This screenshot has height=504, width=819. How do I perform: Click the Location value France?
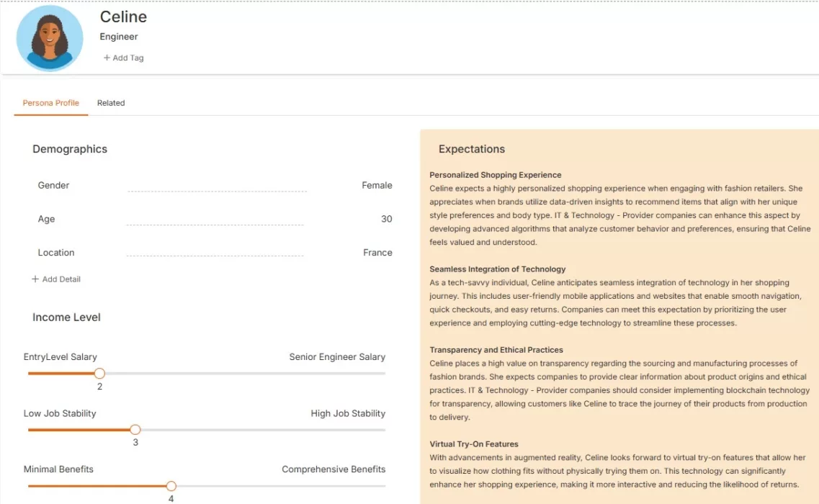tap(377, 253)
